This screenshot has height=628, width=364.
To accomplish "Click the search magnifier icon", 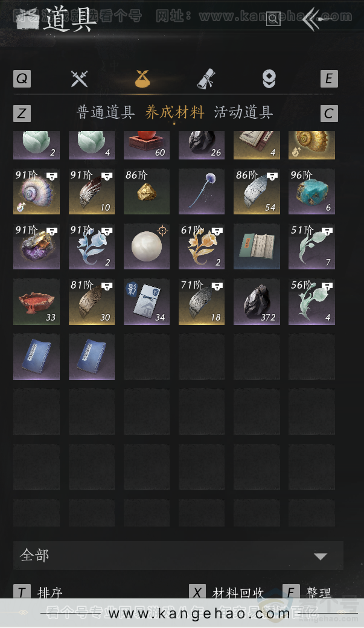I will click(273, 19).
